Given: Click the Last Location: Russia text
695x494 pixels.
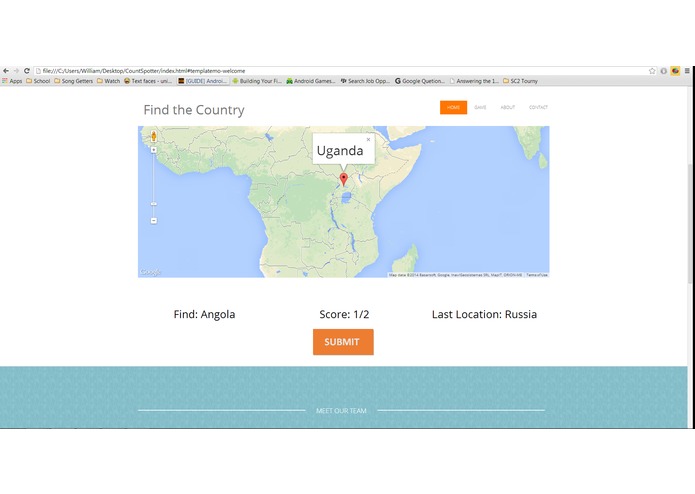Looking at the screenshot, I should [x=484, y=315].
